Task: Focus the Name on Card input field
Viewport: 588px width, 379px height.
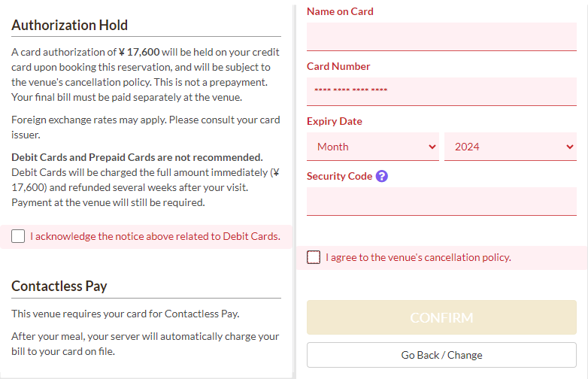Action: 441,37
